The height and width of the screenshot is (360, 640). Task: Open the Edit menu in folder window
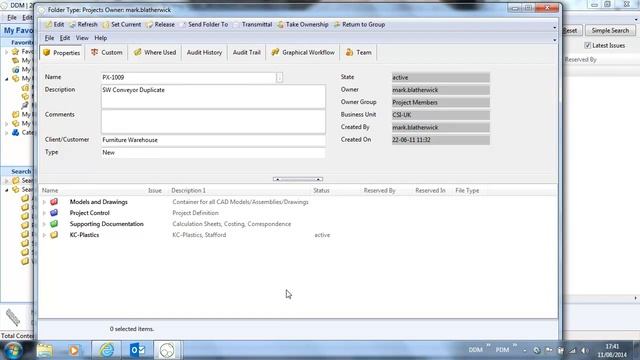tap(65, 38)
